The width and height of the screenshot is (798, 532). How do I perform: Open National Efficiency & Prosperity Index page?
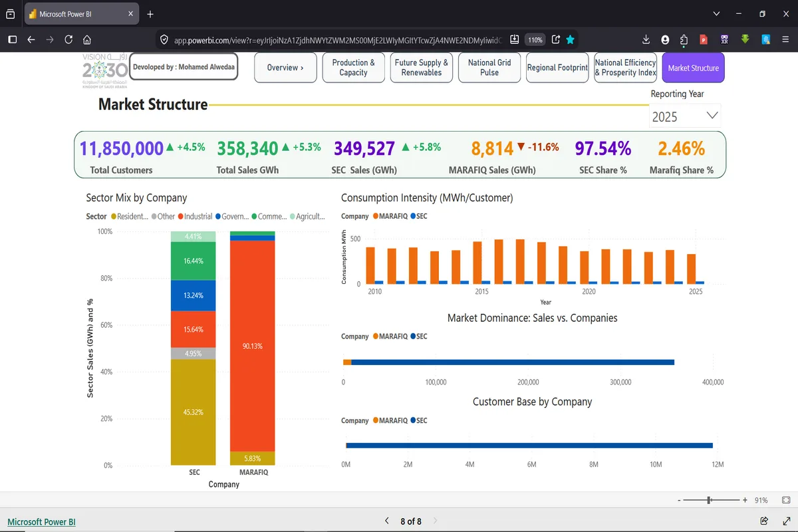tap(625, 68)
